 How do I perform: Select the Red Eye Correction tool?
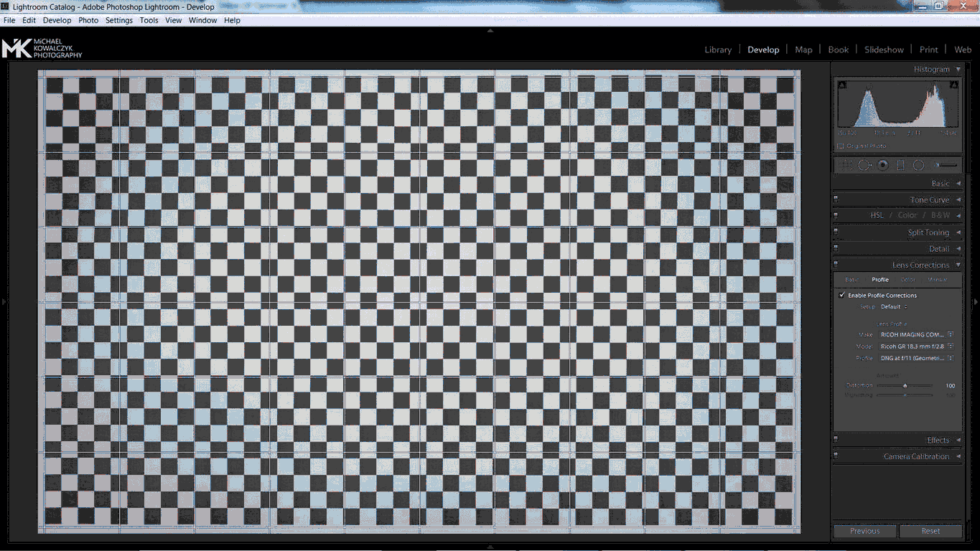tap(882, 165)
